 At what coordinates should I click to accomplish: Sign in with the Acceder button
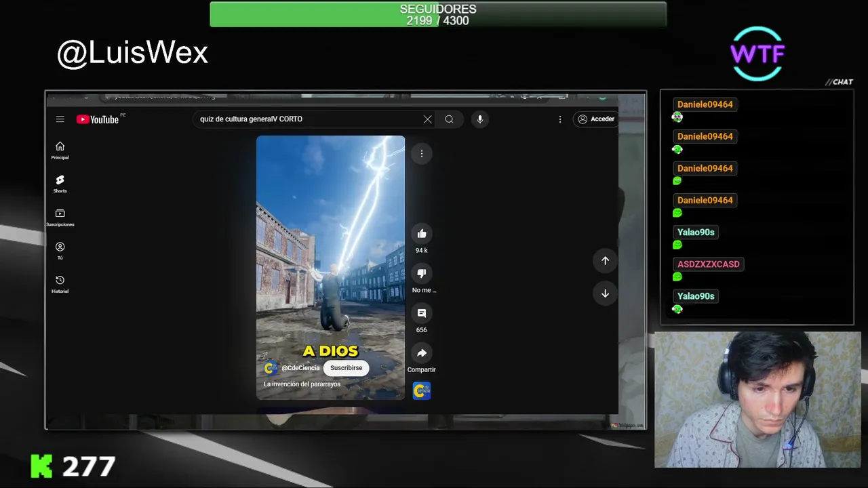tap(595, 119)
